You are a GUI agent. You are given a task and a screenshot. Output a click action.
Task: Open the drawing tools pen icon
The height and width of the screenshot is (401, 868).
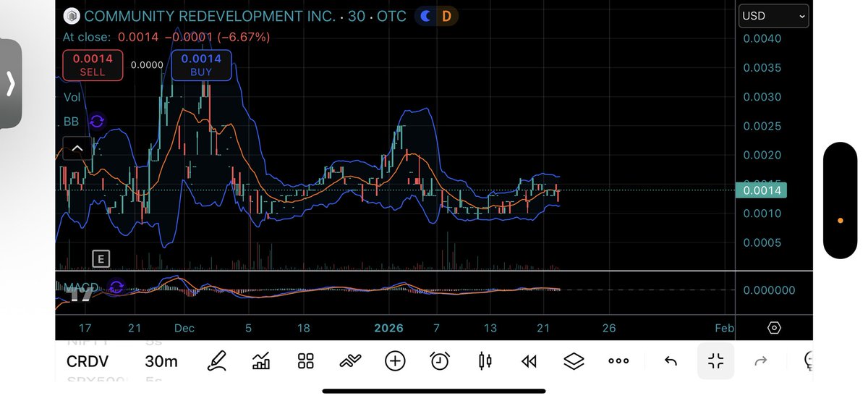point(216,360)
